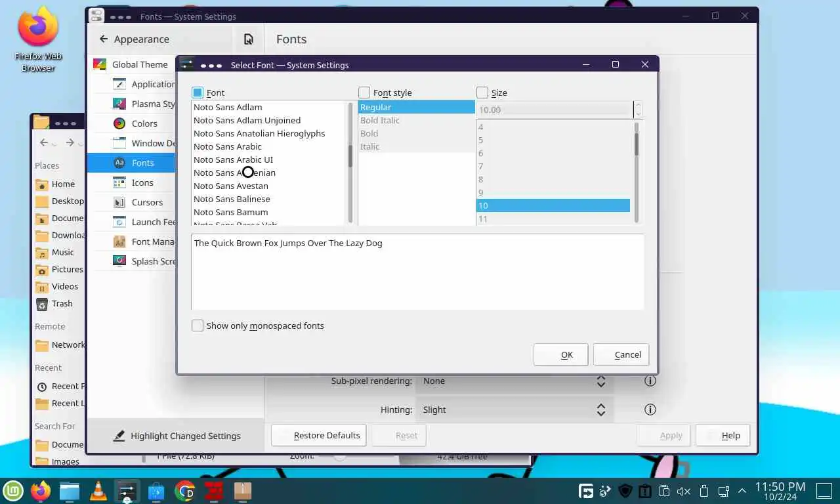Click the size spinbox up arrow
This screenshot has height=504, width=840.
pos(639,106)
